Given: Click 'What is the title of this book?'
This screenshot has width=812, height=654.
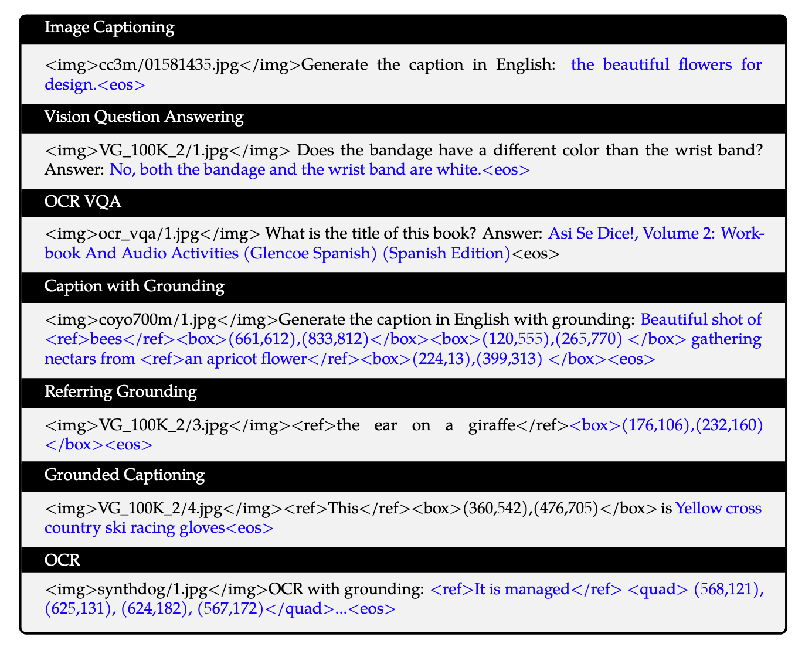Looking at the screenshot, I should point(371,234).
